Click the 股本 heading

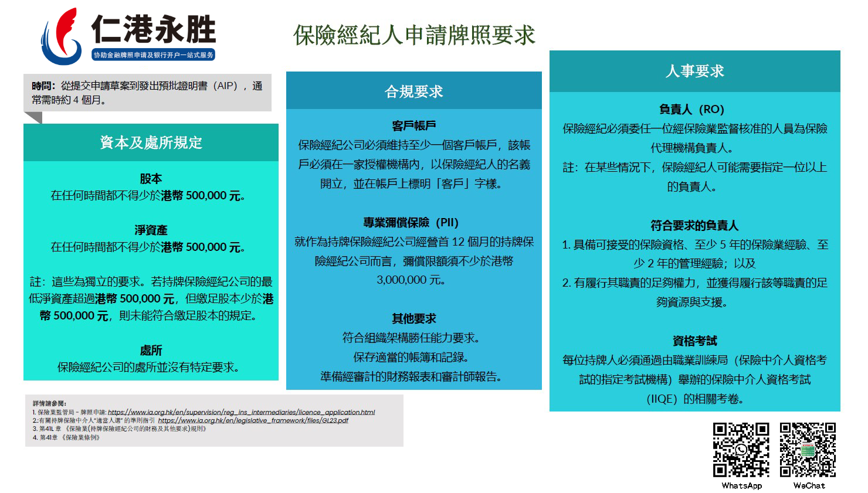[x=151, y=179]
